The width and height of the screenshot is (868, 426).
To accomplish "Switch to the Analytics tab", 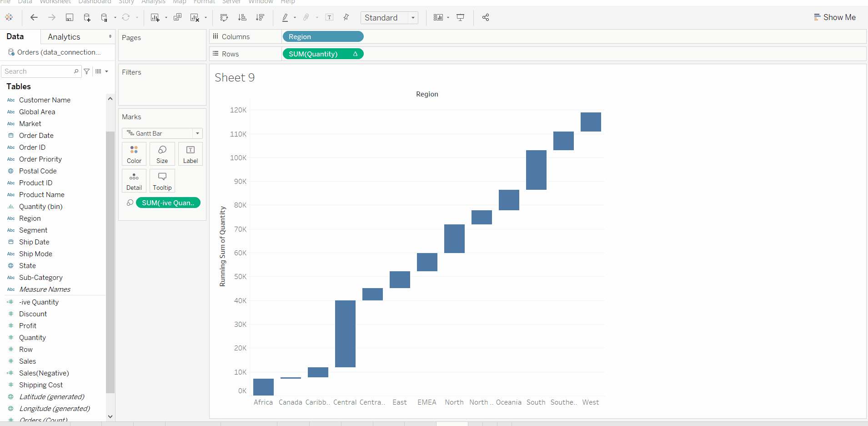I will pyautogui.click(x=64, y=36).
